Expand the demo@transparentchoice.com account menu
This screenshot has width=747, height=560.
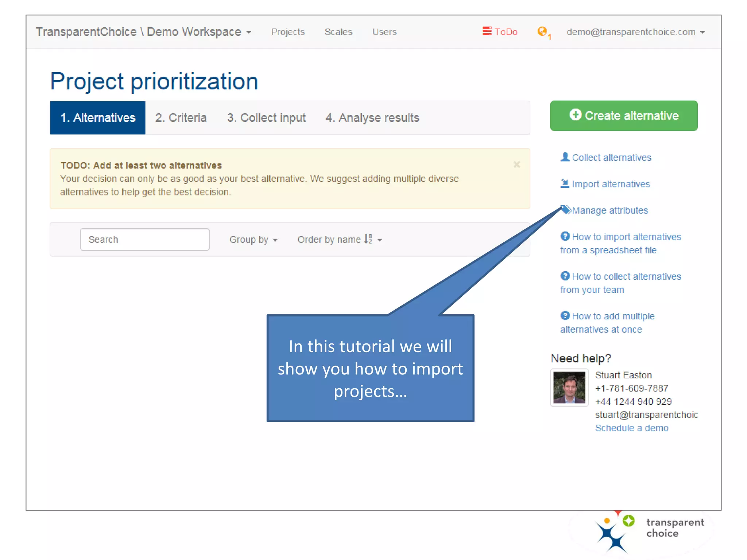click(635, 32)
